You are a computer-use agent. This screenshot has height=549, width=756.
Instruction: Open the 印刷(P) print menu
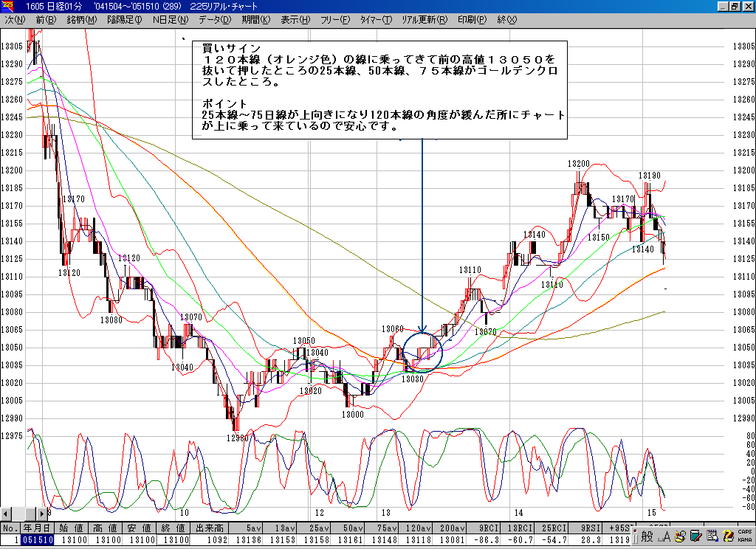(x=472, y=19)
